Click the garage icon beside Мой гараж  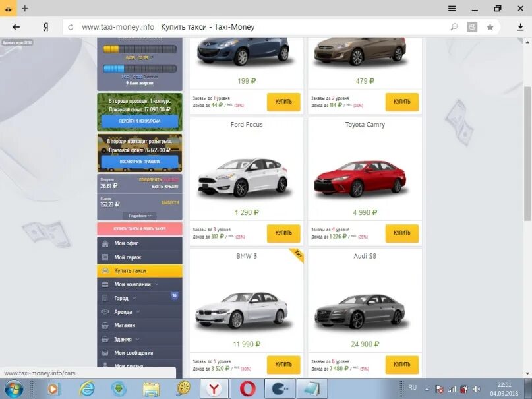(x=105, y=257)
